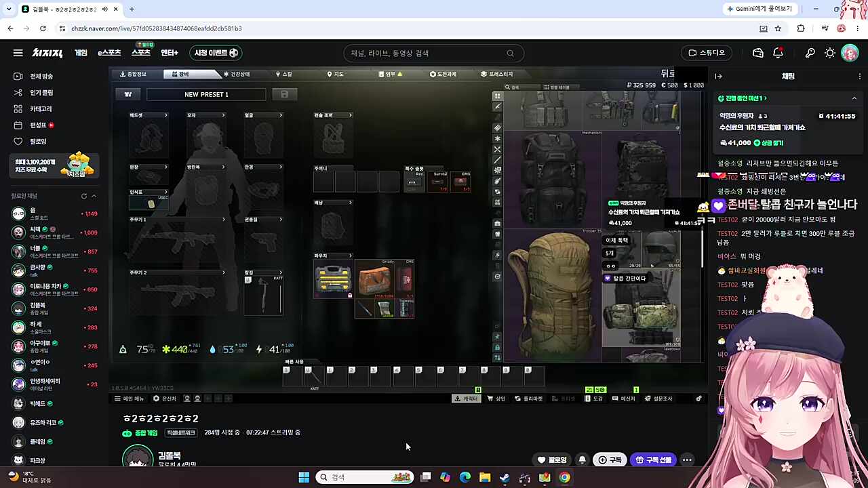Open the 게임 menu item
The height and width of the screenshot is (488, 868).
click(81, 53)
